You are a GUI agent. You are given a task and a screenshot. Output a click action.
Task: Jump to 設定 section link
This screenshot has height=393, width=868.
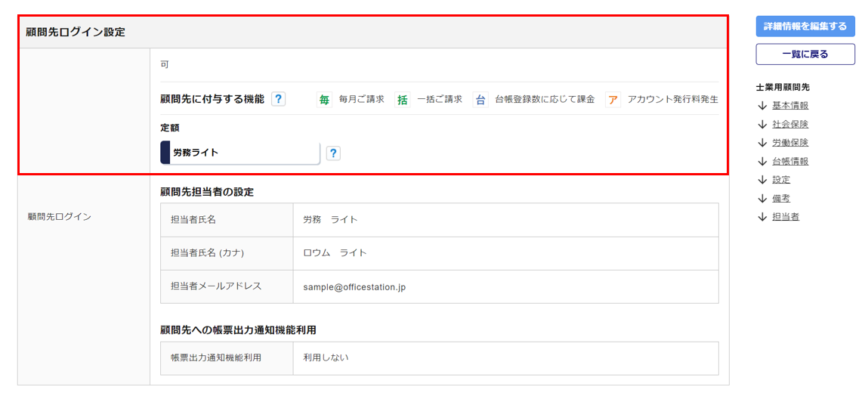[x=781, y=179]
